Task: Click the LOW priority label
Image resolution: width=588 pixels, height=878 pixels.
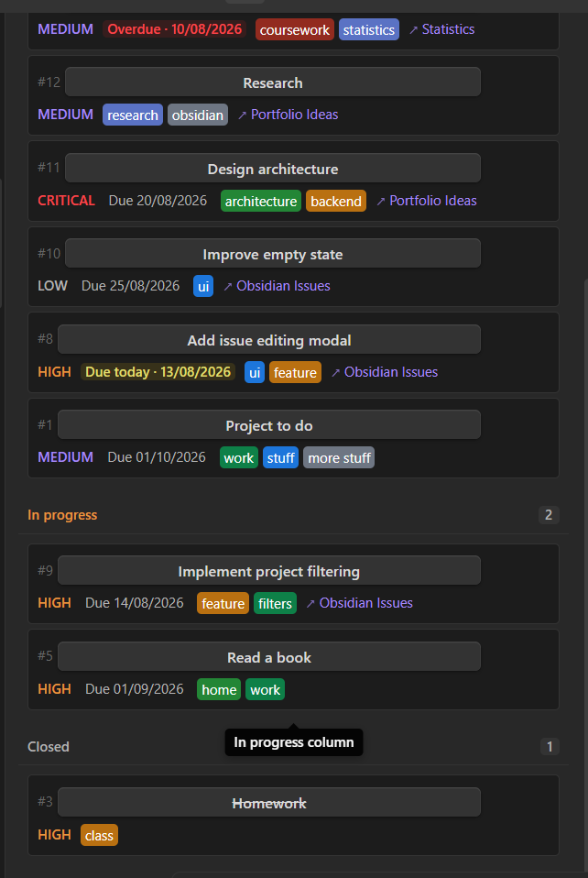Action: (x=52, y=286)
